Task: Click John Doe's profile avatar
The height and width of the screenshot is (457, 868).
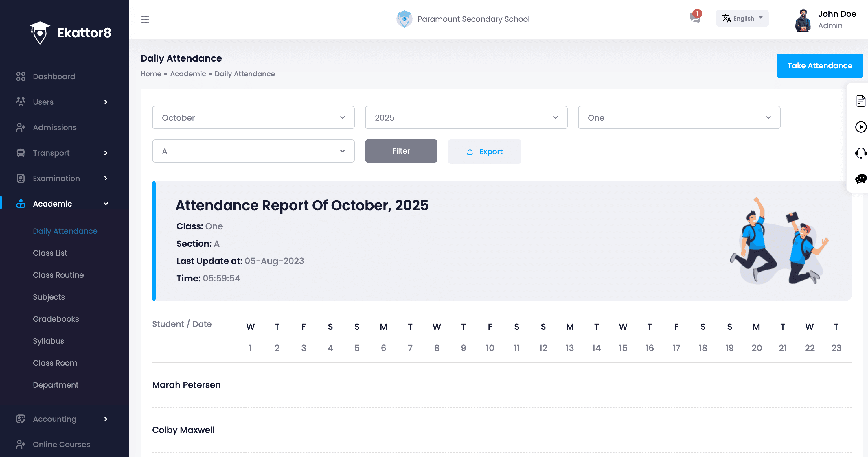Action: [803, 20]
